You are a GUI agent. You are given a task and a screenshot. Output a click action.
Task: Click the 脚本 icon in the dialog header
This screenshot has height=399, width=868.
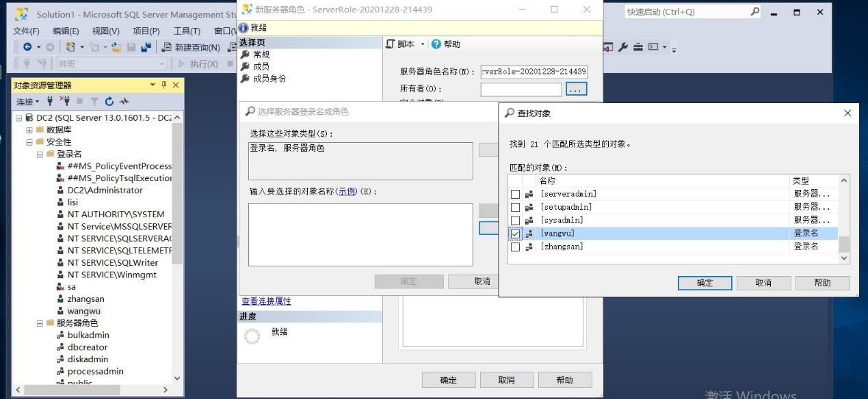[x=391, y=44]
